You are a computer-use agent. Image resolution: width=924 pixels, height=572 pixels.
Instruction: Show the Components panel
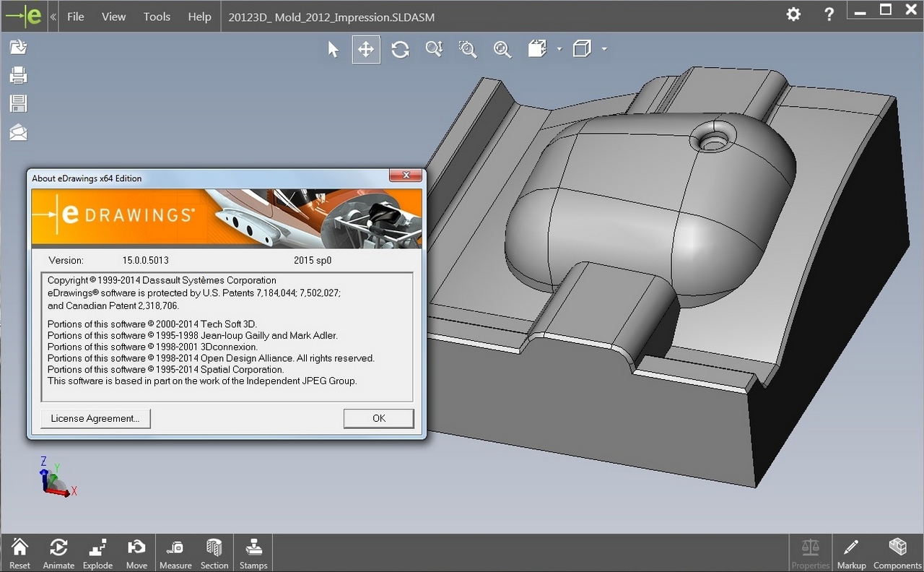[897, 553]
